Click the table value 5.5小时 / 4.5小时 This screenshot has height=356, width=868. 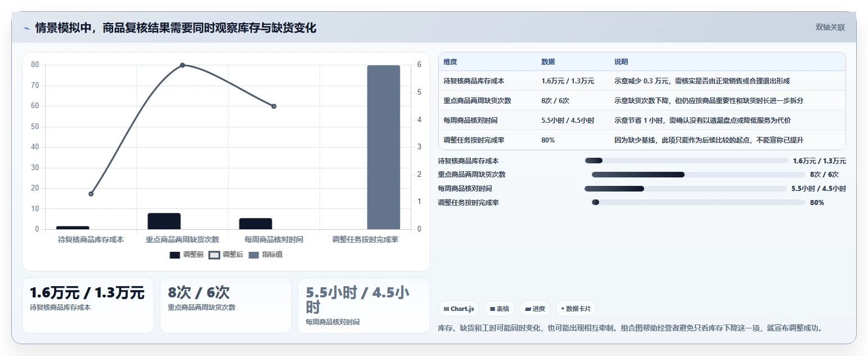tap(568, 121)
